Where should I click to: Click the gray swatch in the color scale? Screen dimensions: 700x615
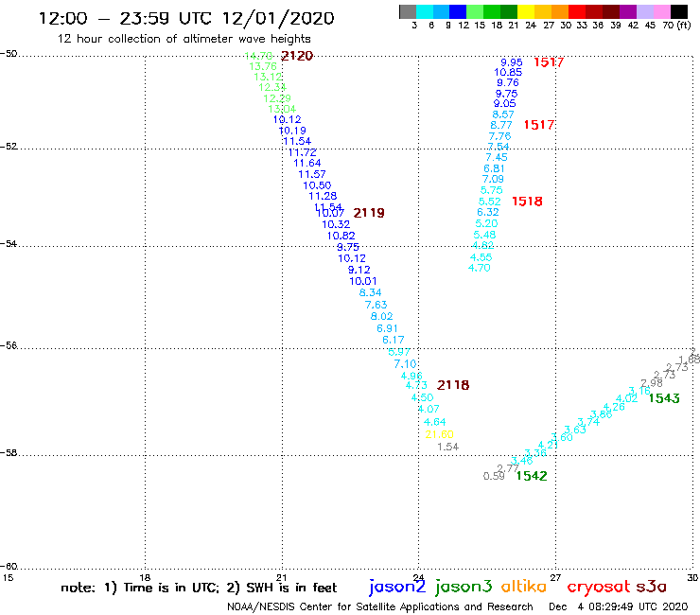pos(408,11)
